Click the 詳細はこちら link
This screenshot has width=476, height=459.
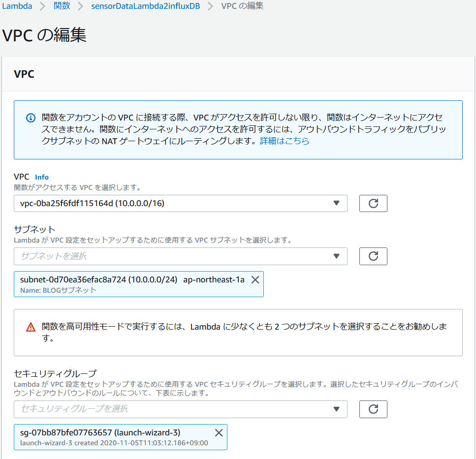[x=285, y=141]
